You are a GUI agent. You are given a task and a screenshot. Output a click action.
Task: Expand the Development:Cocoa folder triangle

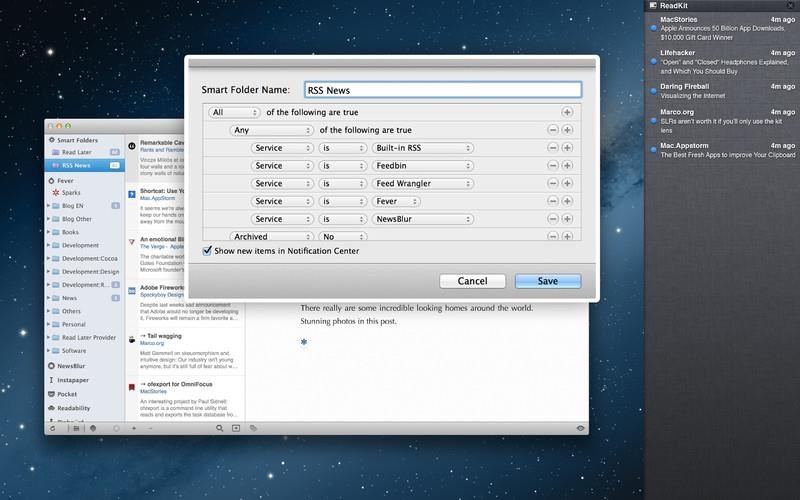click(48, 258)
